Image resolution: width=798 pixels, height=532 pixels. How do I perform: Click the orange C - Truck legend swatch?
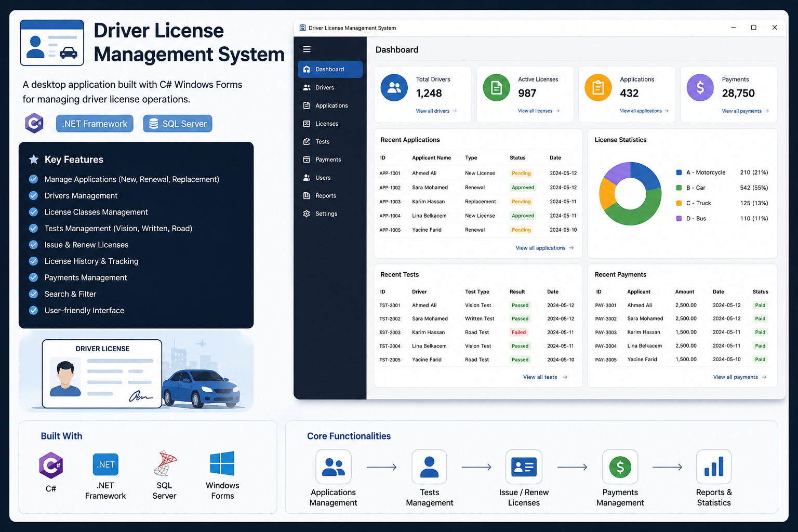click(679, 203)
